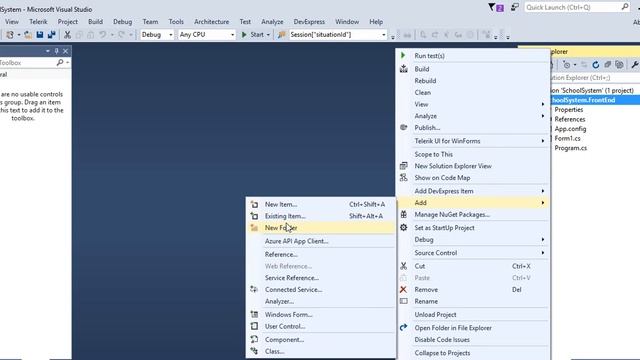Screen dimensions: 640x360
Task: Choose Existing Item... in Add submenu
Action: [321, 216]
